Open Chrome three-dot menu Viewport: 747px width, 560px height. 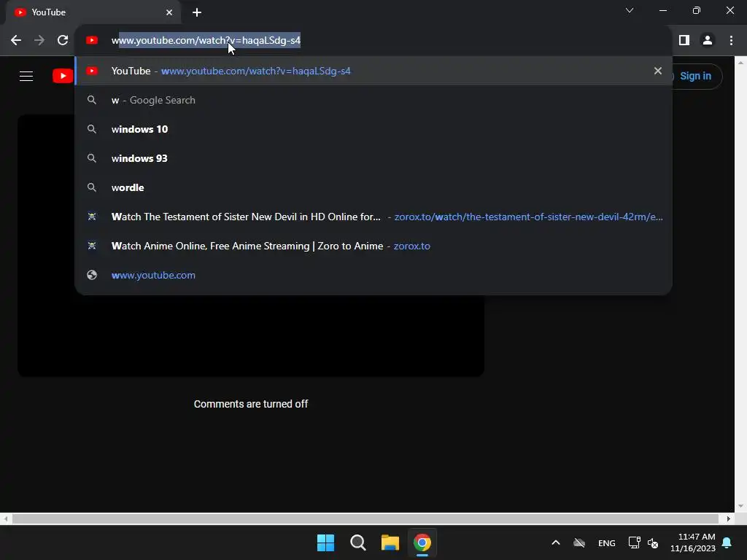731,41
